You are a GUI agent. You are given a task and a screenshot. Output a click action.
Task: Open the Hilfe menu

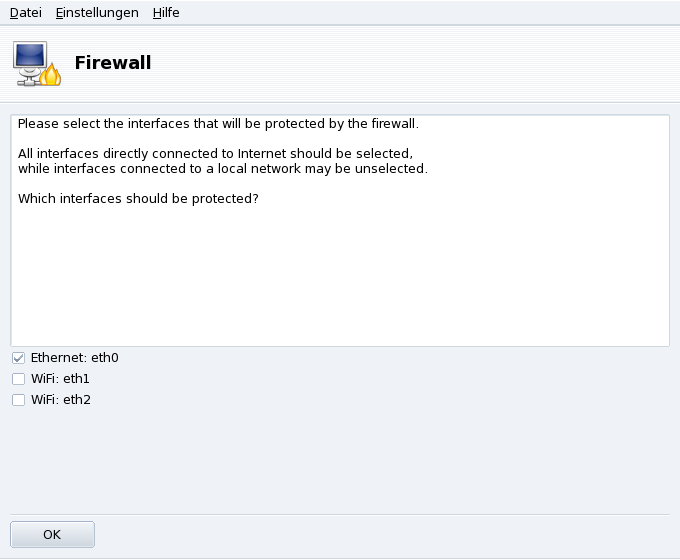click(x=166, y=13)
